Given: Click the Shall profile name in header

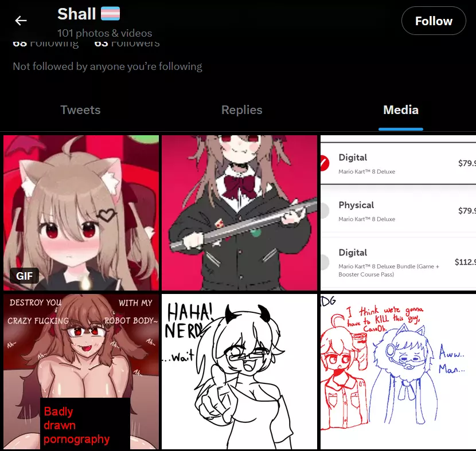Looking at the screenshot, I should (x=76, y=14).
